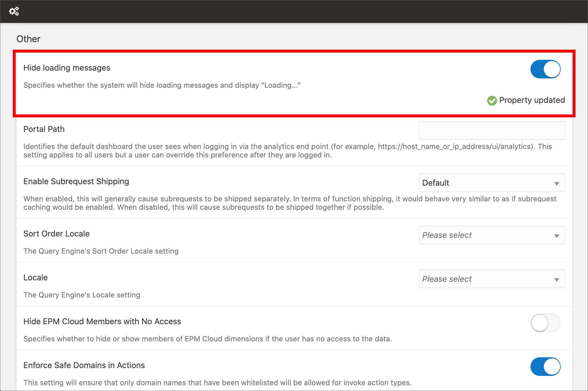Open the Locale dropdown showing Please select
Image resolution: width=588 pixels, height=391 pixels.
pos(491,279)
